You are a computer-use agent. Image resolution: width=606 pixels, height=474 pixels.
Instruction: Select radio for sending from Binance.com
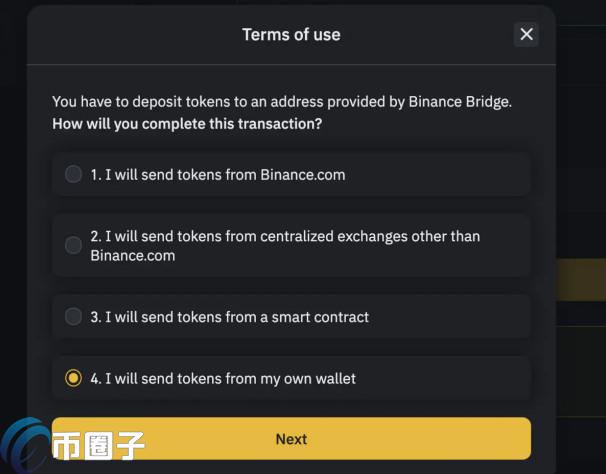(x=73, y=174)
